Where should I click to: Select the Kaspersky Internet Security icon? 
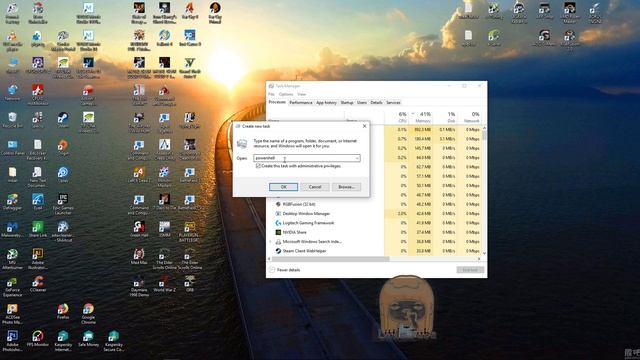[63, 341]
